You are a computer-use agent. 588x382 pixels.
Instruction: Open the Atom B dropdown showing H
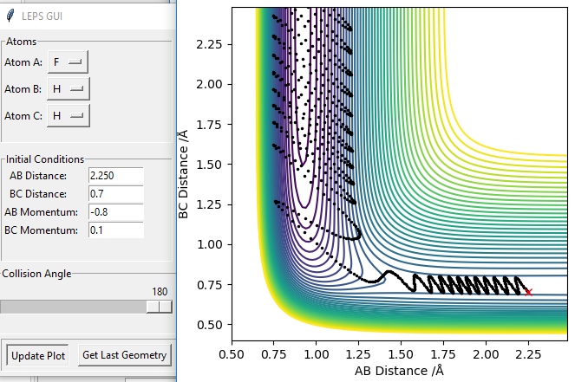69,88
